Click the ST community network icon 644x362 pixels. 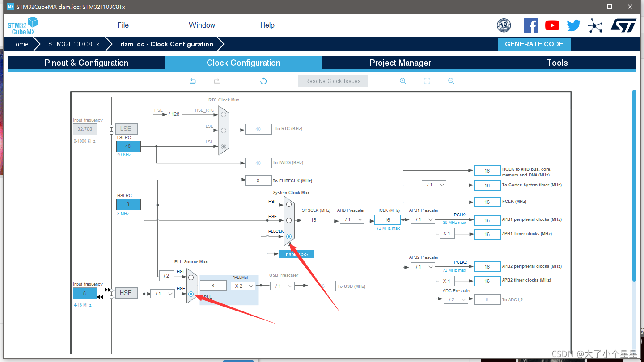595,25
